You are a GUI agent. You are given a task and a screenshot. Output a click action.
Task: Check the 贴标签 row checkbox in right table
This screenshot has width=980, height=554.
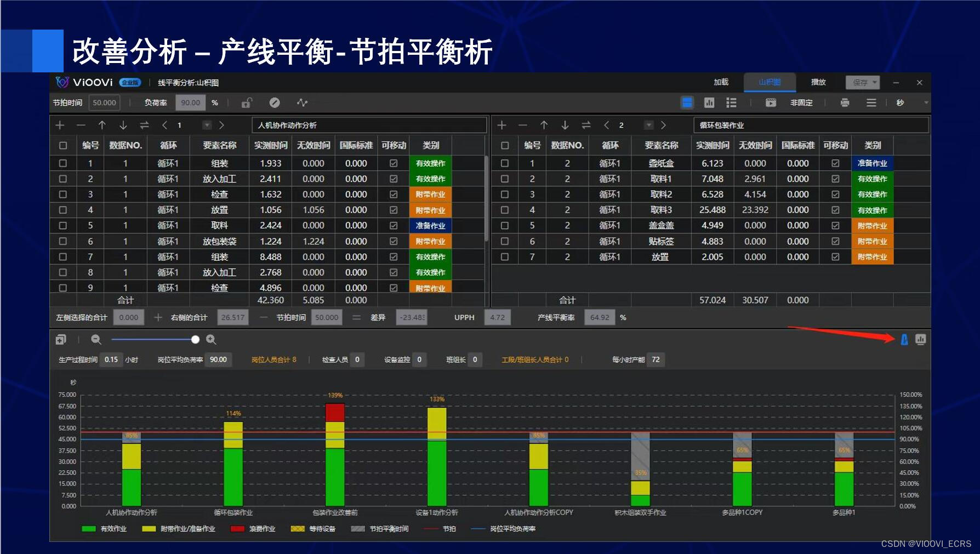(505, 241)
